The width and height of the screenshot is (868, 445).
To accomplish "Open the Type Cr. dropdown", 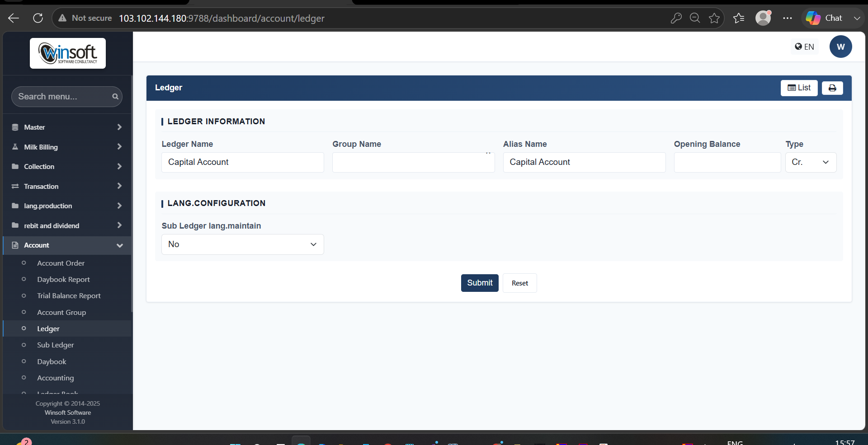I will (811, 162).
